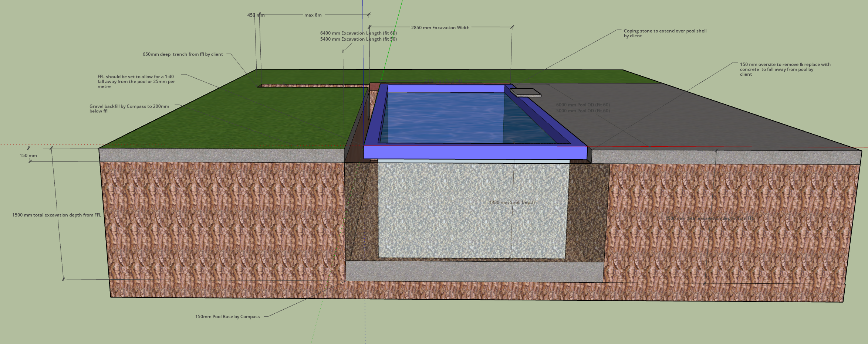This screenshot has height=344, width=868.
Task: Click the "1350 mm Shell Depth" label
Action: click(511, 202)
